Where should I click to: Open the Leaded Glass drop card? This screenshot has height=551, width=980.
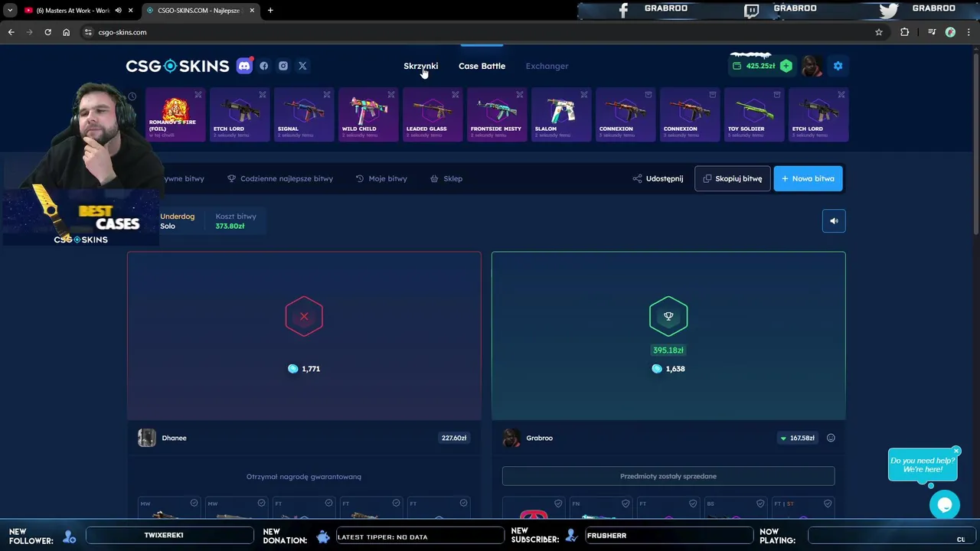coord(433,115)
